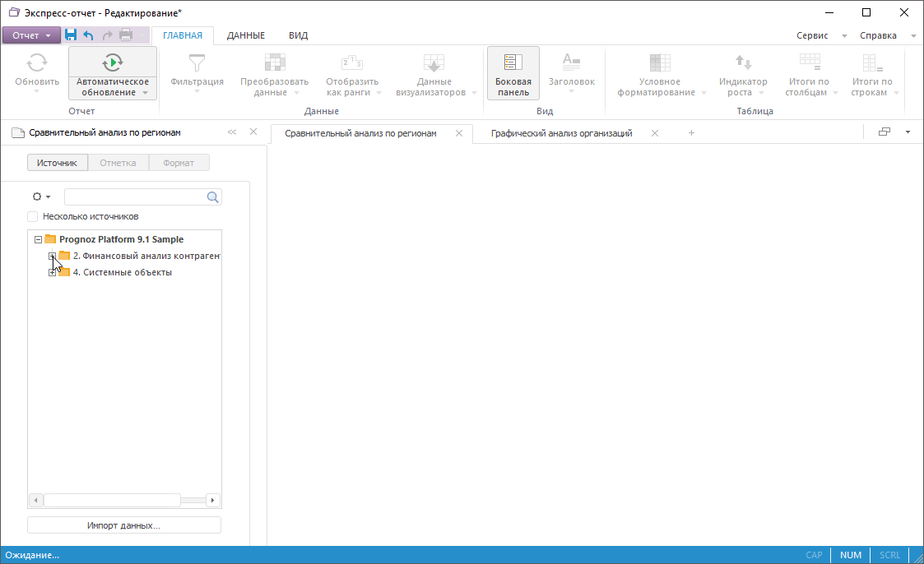Image resolution: width=924 pixels, height=564 pixels.
Task: Switch to the ВИД ribbon tab
Action: coord(298,35)
